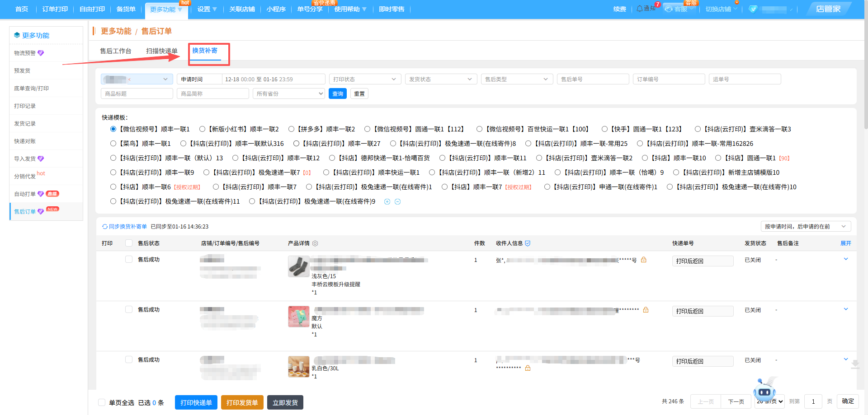This screenshot has width=868, height=415.
Task: Tick the checkbox of first 售后成功 row
Action: (129, 260)
